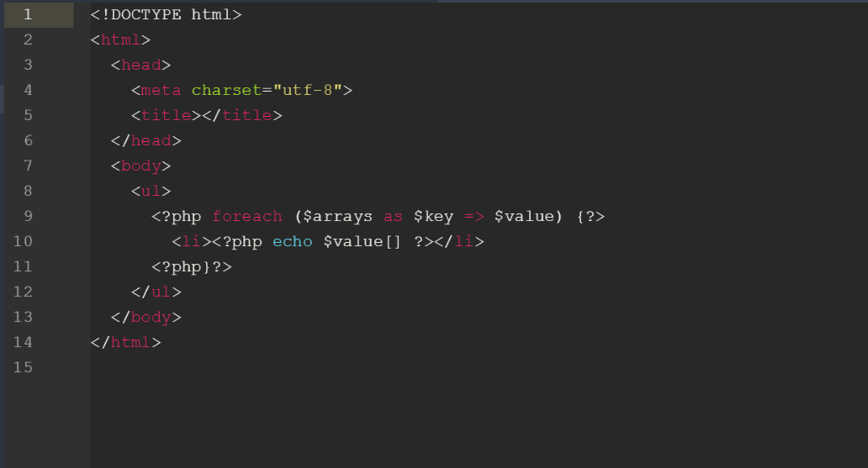Select line number 9 in the gutter
This screenshot has width=868, height=468.
point(28,216)
